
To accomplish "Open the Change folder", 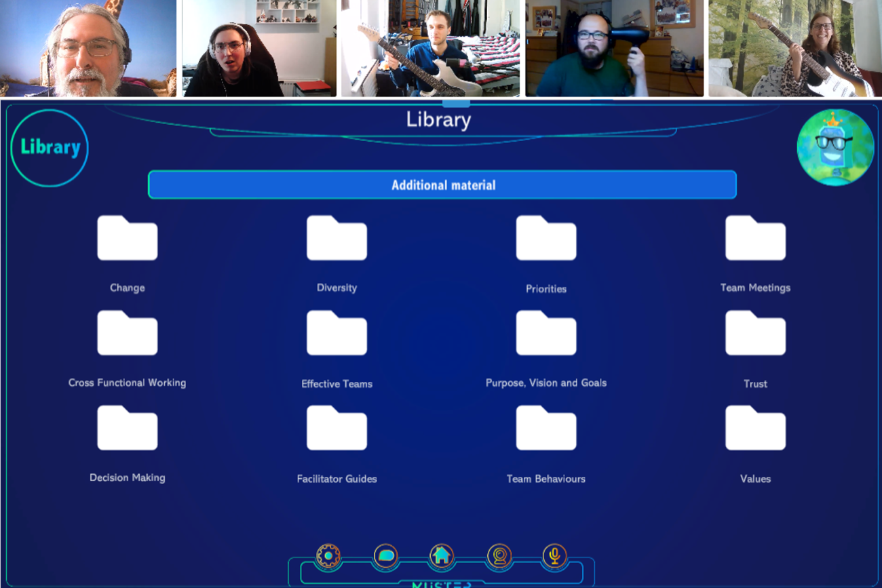I will (128, 239).
